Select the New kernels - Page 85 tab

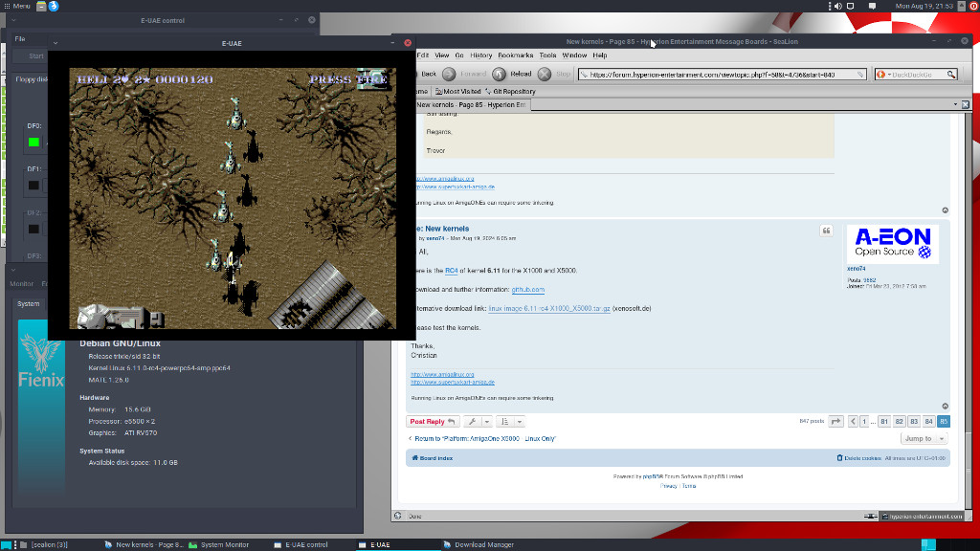point(471,105)
